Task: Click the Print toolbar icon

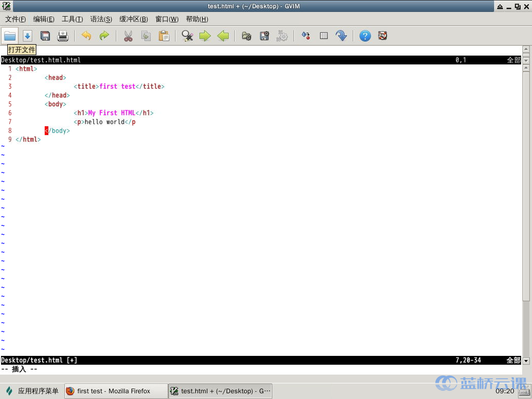Action: point(63,36)
